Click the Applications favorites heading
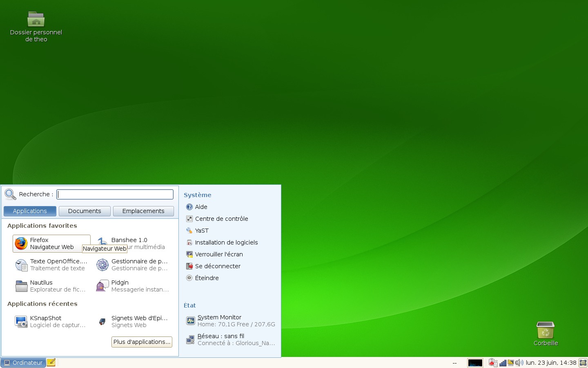 point(42,226)
